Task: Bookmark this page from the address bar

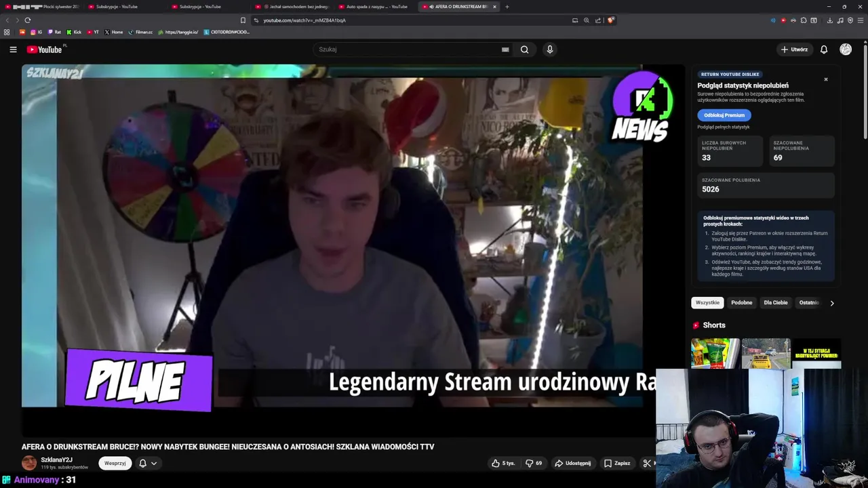Action: coord(243,20)
